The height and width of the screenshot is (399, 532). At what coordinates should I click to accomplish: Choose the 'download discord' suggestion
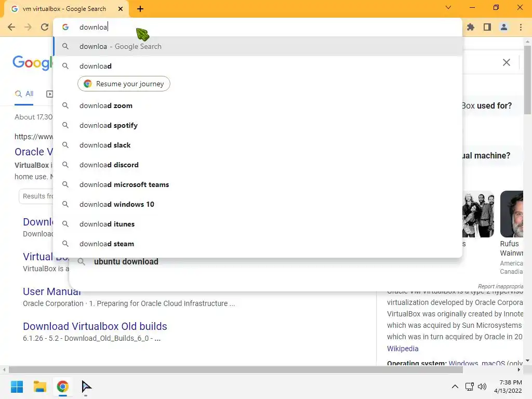tap(258, 165)
